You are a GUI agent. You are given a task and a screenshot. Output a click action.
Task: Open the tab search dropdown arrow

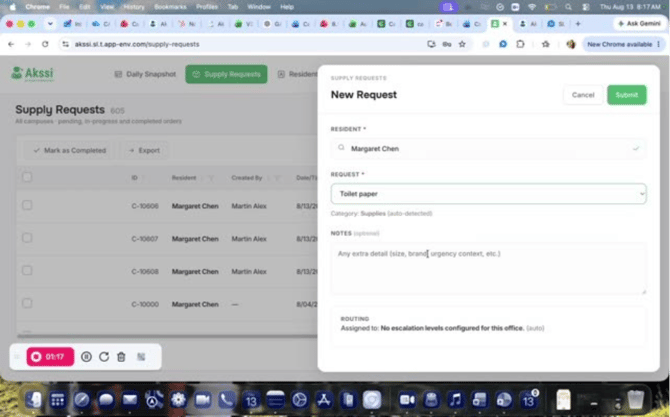[x=50, y=24]
